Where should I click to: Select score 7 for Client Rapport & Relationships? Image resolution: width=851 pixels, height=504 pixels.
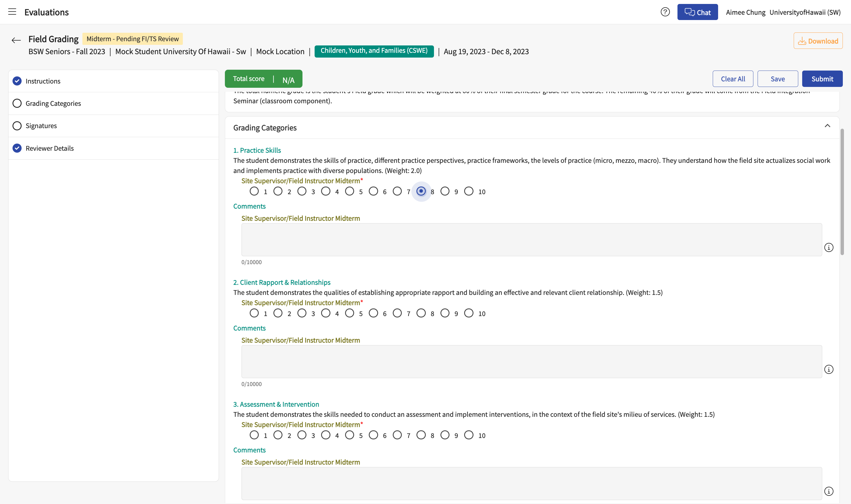coord(397,314)
